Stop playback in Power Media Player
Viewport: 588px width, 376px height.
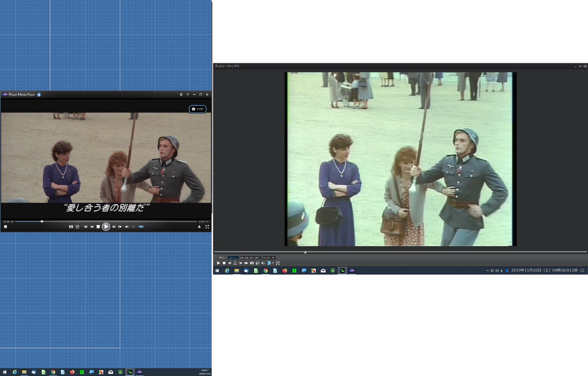coord(98,227)
